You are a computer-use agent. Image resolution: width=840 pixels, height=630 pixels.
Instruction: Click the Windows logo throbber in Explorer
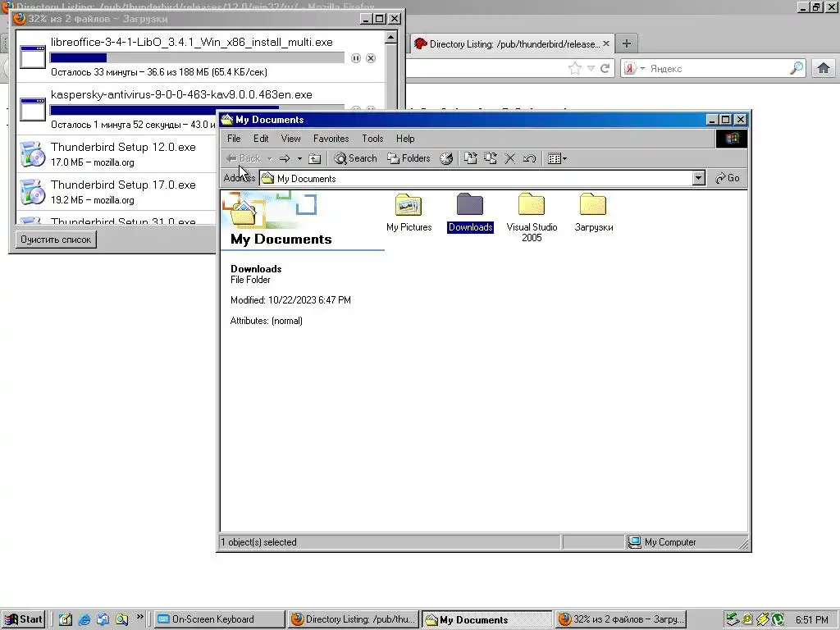(x=731, y=139)
